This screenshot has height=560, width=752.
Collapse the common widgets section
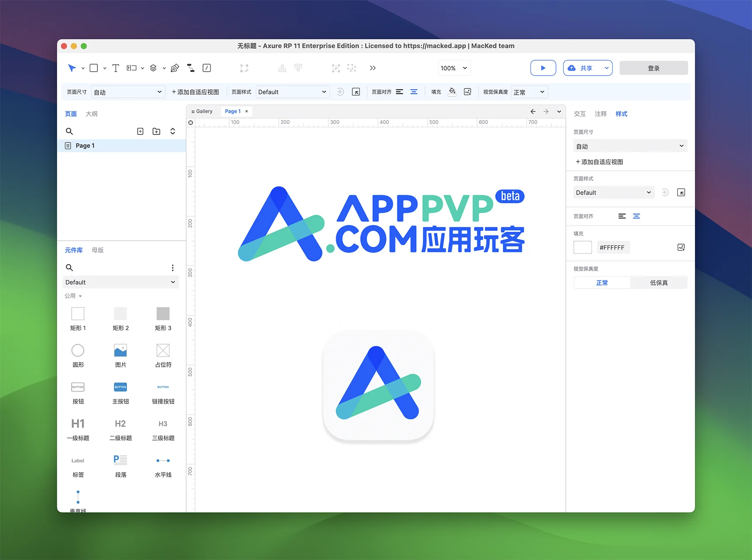click(x=73, y=296)
